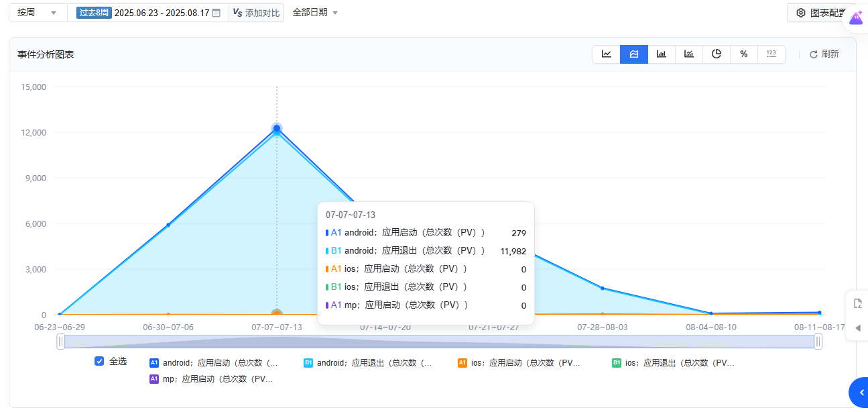Click the calendar icon in date range

click(216, 13)
